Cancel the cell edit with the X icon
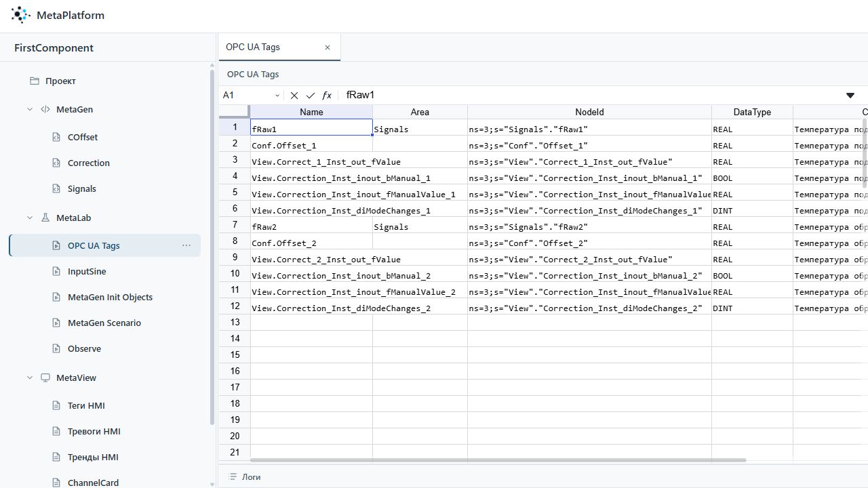This screenshot has height=488, width=868. pos(294,96)
